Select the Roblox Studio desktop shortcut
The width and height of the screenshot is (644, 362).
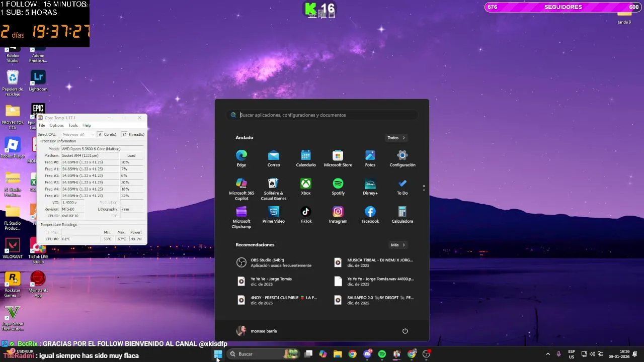13,55
